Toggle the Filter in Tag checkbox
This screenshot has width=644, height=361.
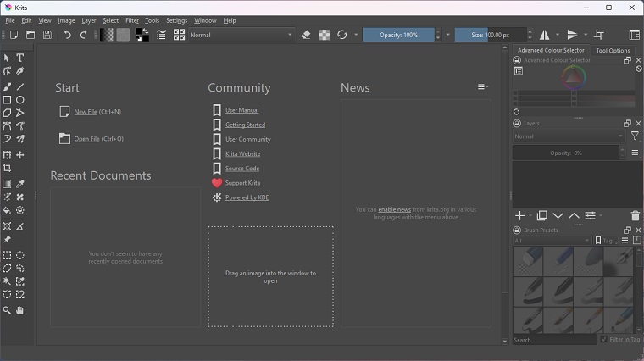(x=603, y=339)
